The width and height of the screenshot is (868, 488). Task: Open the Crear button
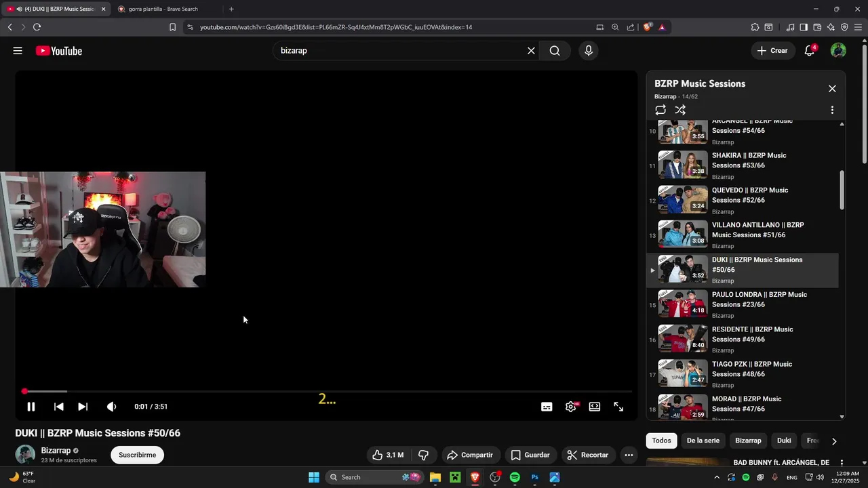(x=773, y=51)
